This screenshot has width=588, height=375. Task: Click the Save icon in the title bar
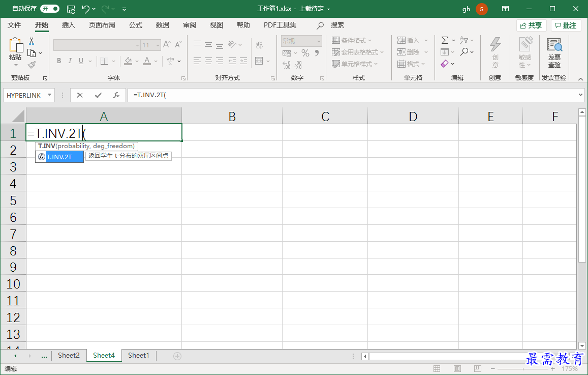pyautogui.click(x=71, y=9)
